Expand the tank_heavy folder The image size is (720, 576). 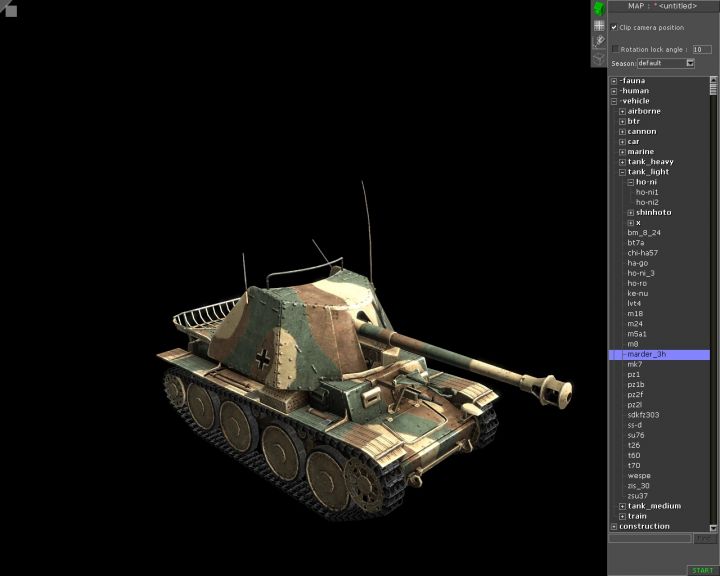point(622,162)
